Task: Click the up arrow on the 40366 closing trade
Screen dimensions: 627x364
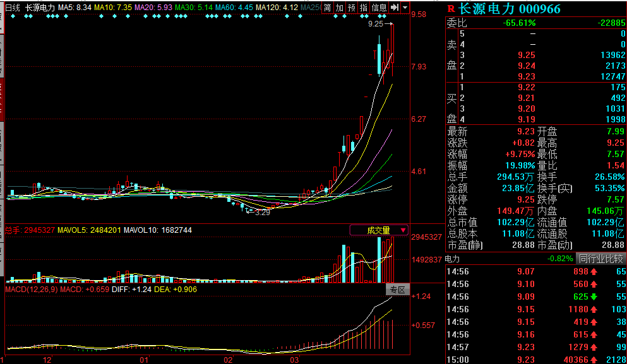Action: coord(594,360)
